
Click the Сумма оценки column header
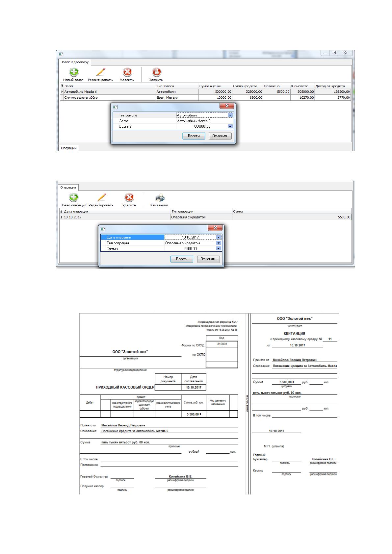point(215,86)
